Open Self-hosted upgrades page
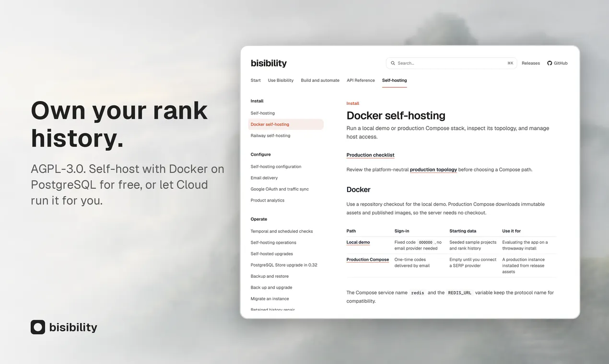609x364 pixels. [272, 254]
